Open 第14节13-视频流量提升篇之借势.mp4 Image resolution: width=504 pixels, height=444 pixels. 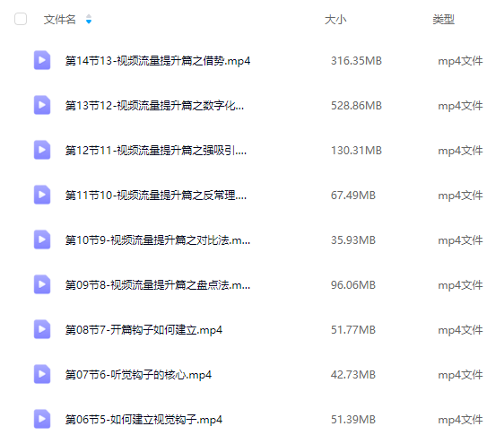[x=158, y=60]
